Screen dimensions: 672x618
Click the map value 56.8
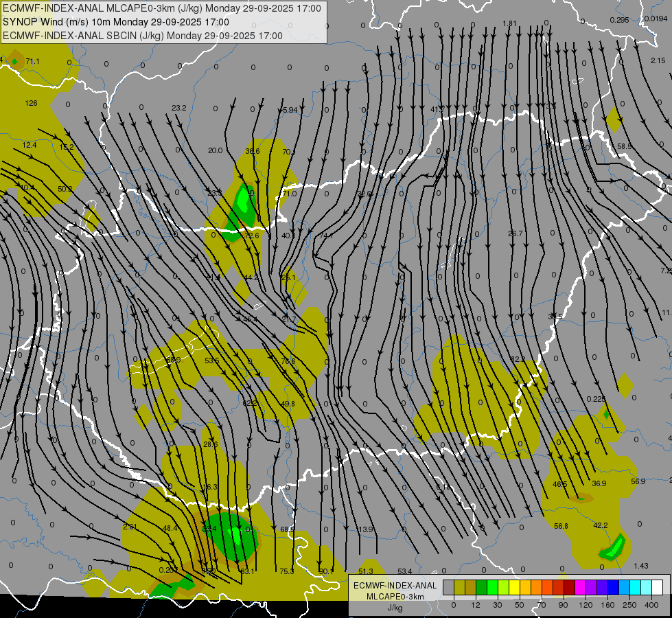click(x=561, y=526)
